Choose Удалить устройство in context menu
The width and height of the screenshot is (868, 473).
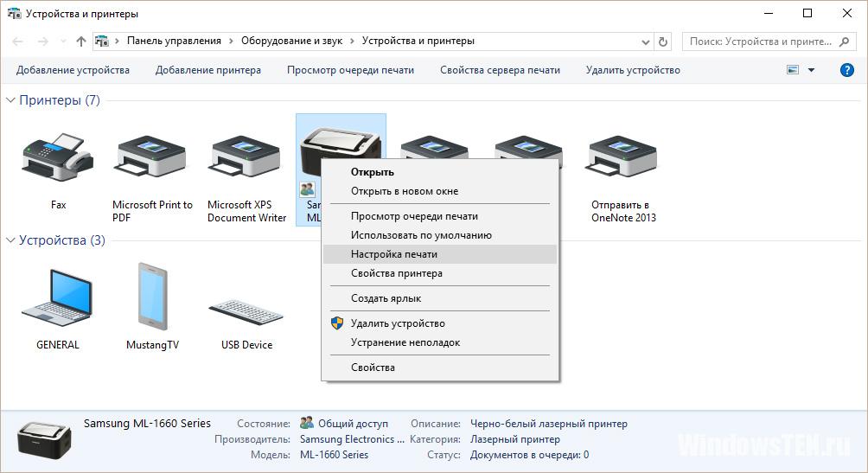point(440,323)
